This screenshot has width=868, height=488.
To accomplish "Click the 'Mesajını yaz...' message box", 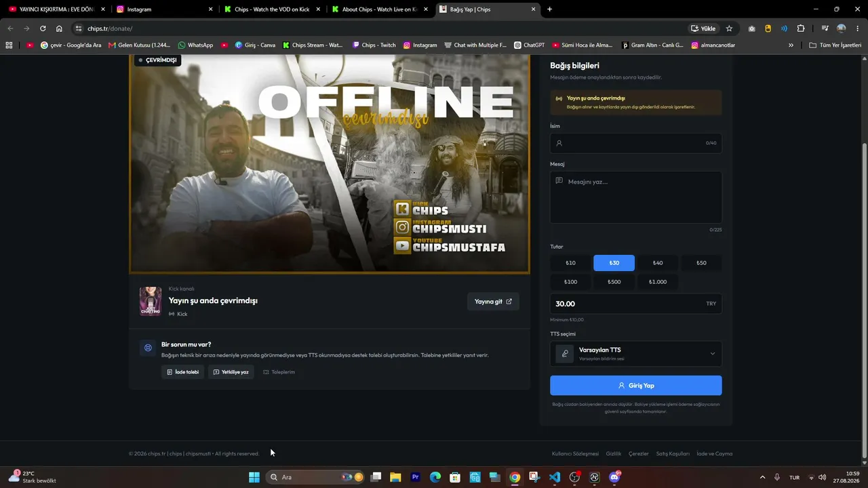I will [636, 197].
